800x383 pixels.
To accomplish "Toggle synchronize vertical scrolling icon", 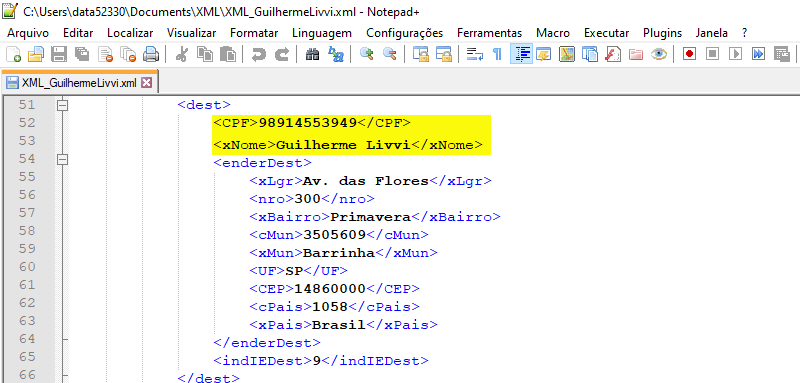I will [x=420, y=54].
